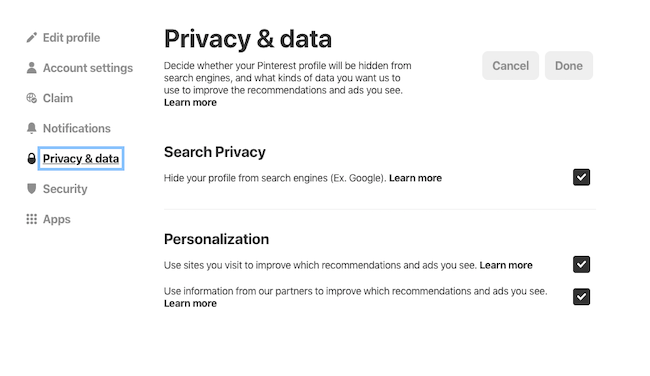
Task: Click the person icon for Account settings
Action: pyautogui.click(x=32, y=68)
